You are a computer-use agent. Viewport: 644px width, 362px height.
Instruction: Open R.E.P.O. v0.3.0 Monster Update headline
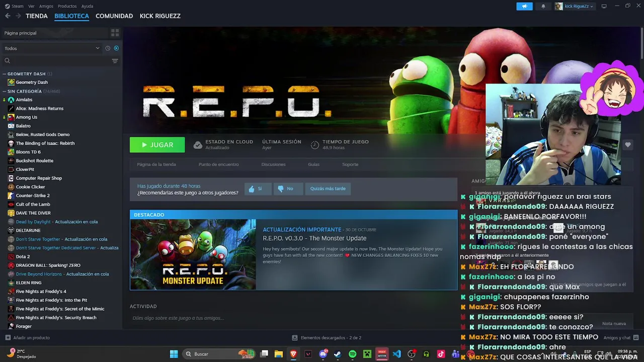[x=314, y=238]
